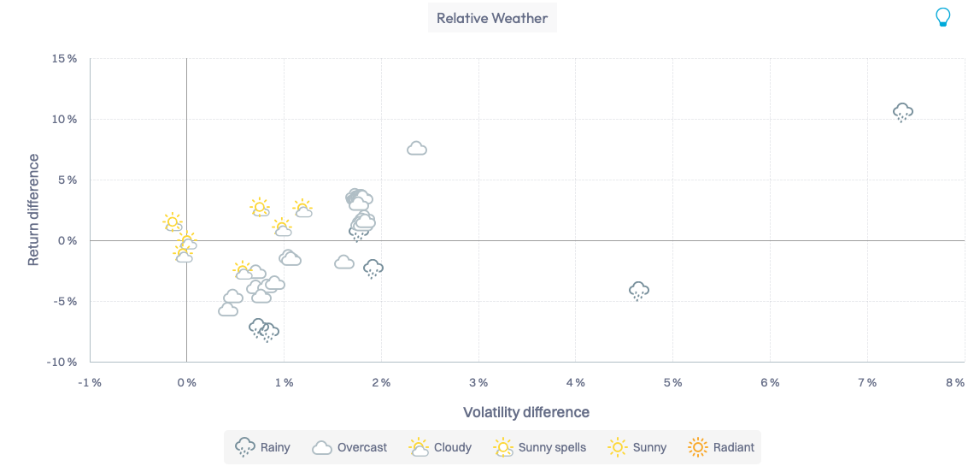Click the overcast cloud at 7.5% return

click(x=417, y=149)
